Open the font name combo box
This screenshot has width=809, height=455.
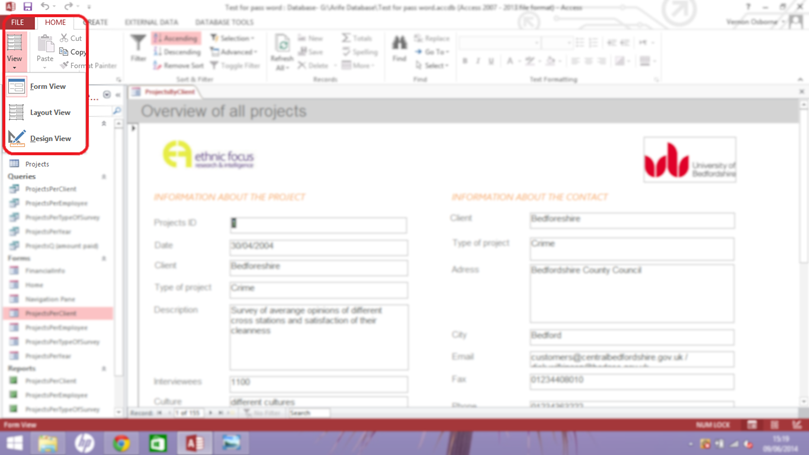500,43
